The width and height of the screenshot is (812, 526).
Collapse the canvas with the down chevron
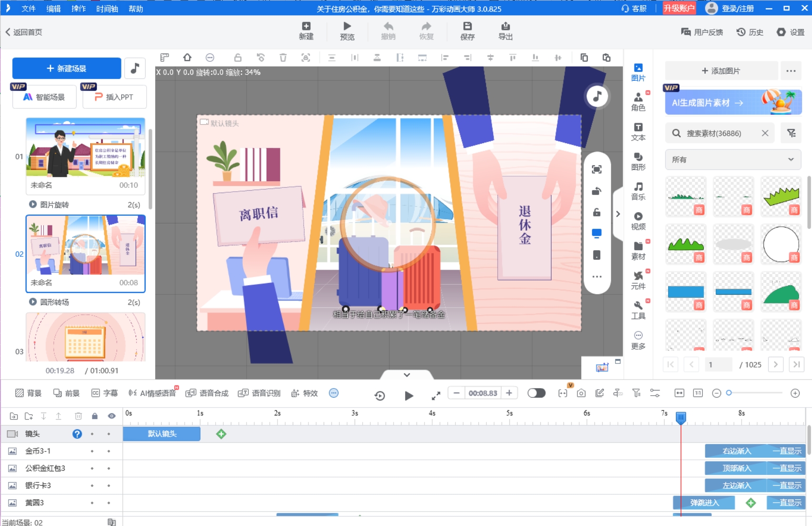(406, 375)
